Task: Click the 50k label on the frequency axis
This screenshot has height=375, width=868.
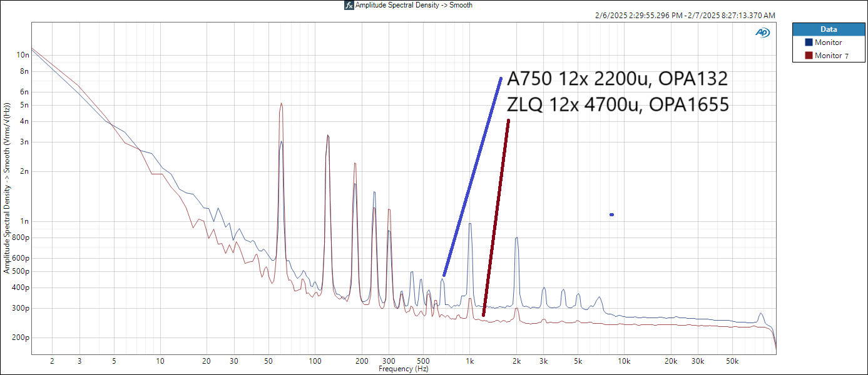Action: coord(732,361)
